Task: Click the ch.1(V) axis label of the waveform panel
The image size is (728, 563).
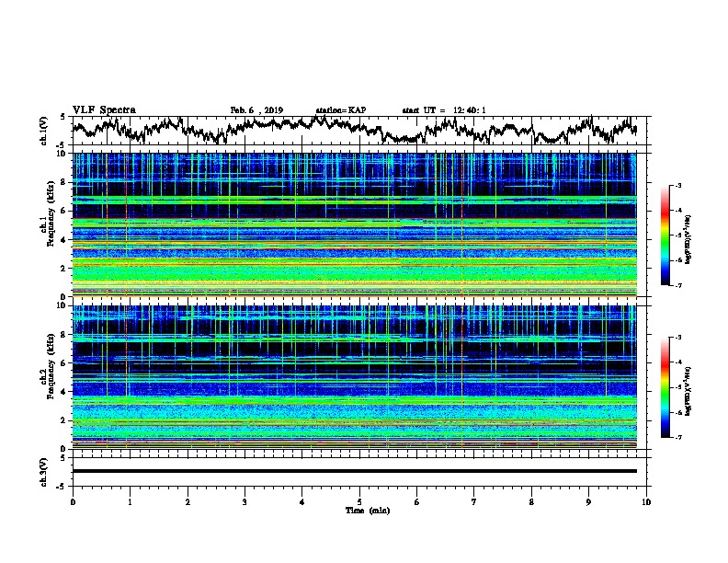Action: tap(45, 131)
